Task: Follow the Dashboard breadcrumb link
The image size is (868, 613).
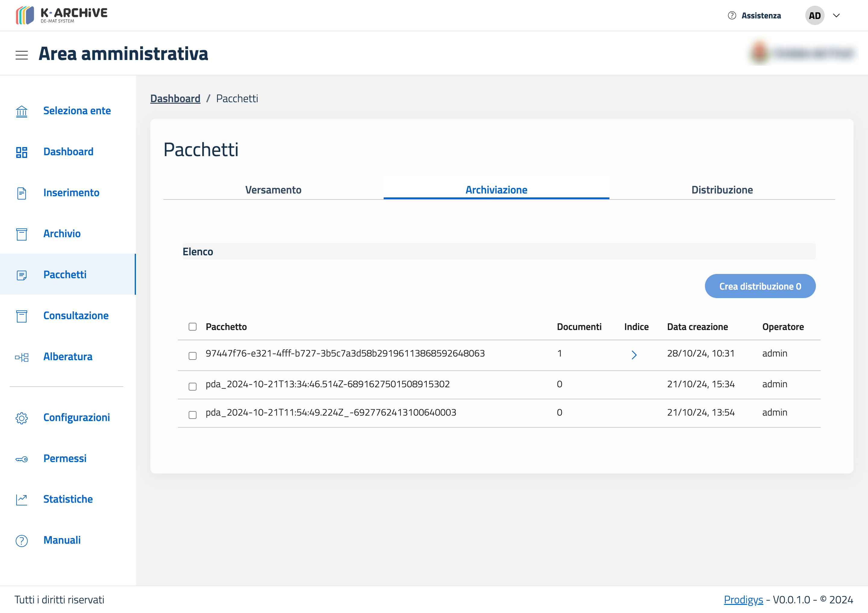Action: tap(175, 99)
